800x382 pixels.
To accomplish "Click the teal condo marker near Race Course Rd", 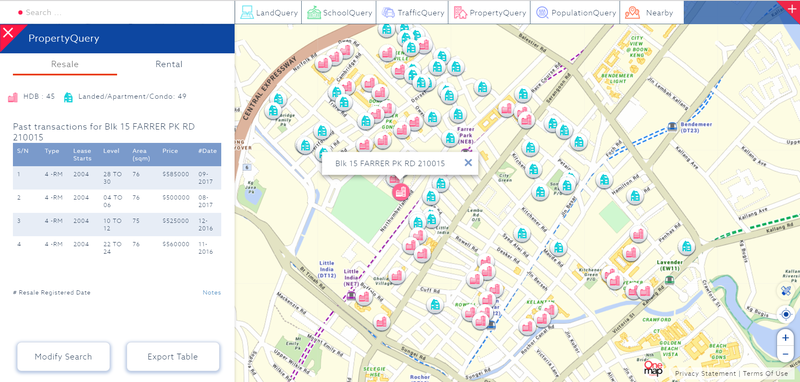I will [x=523, y=94].
